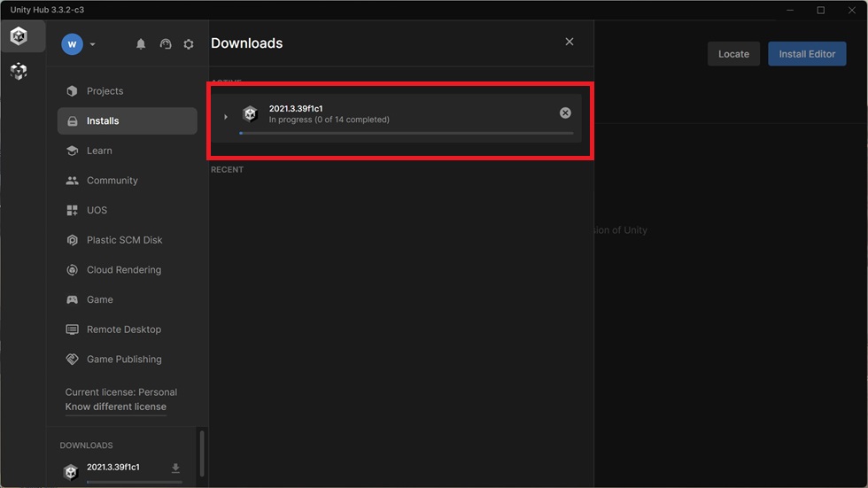Click the W account avatar
This screenshot has height=488, width=868.
click(72, 44)
